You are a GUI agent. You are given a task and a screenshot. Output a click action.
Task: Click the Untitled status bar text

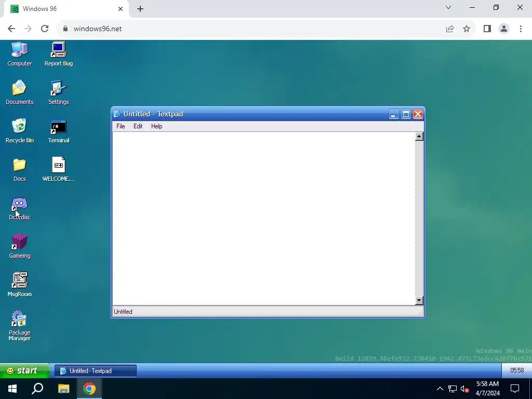[x=123, y=312]
